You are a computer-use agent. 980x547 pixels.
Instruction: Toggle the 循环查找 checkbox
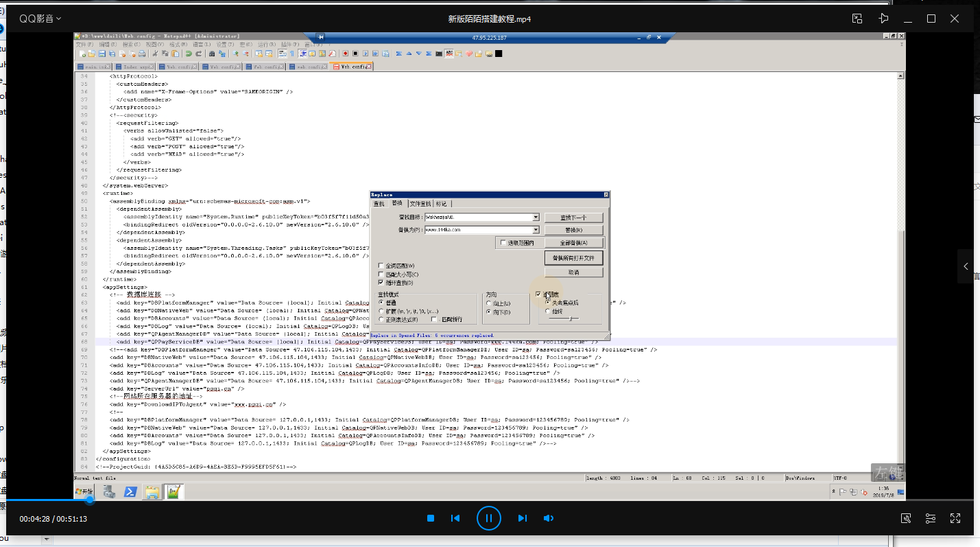coord(381,282)
